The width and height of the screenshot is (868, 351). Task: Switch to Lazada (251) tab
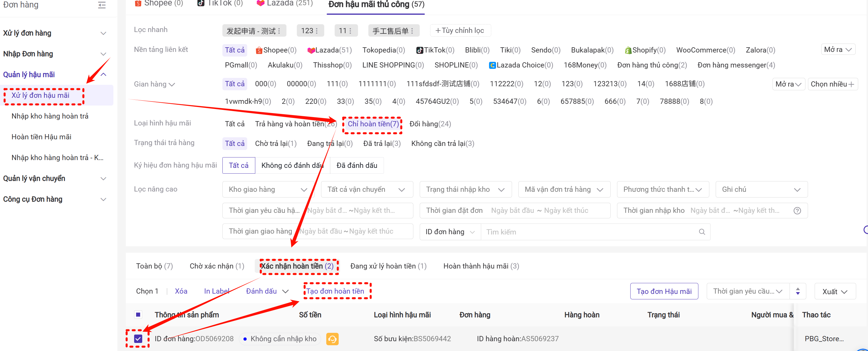click(285, 4)
